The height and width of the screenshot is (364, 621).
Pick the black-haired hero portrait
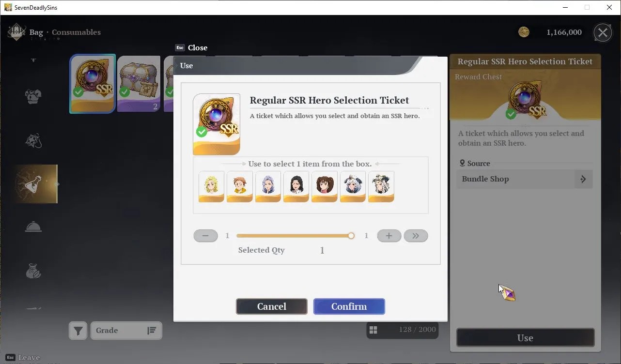click(296, 186)
